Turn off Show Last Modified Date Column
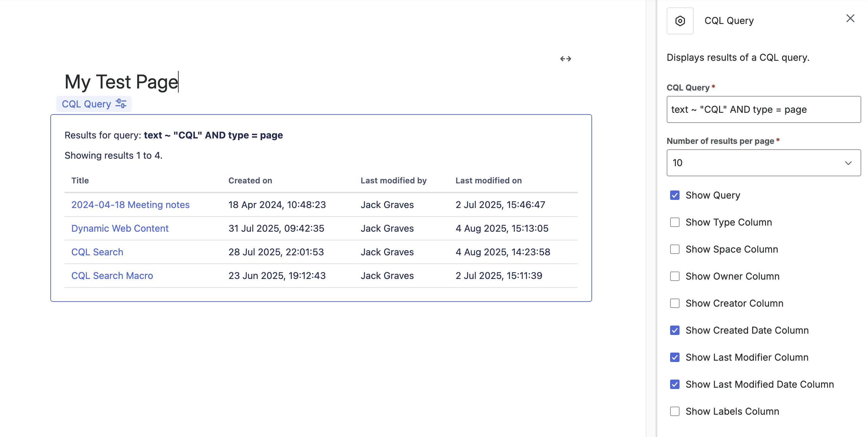 click(x=674, y=384)
